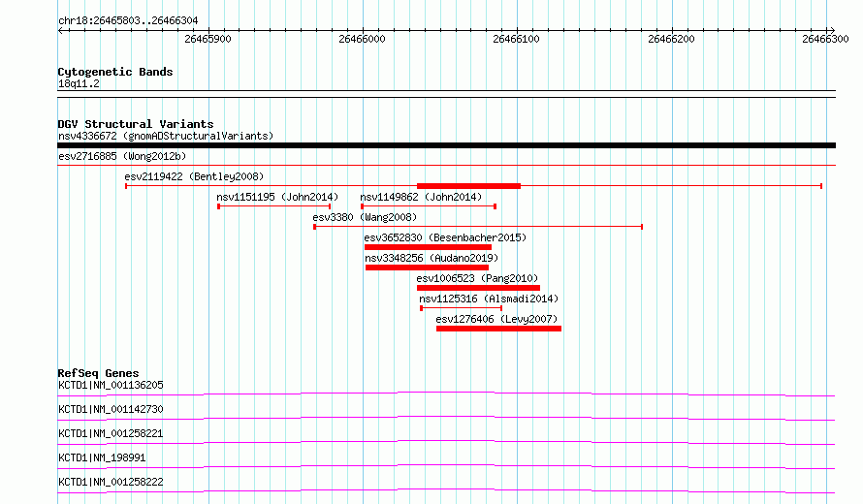The width and height of the screenshot is (863, 504).
Task: Open variant esv2716885 (Wong2012b) label
Action: click(x=122, y=156)
